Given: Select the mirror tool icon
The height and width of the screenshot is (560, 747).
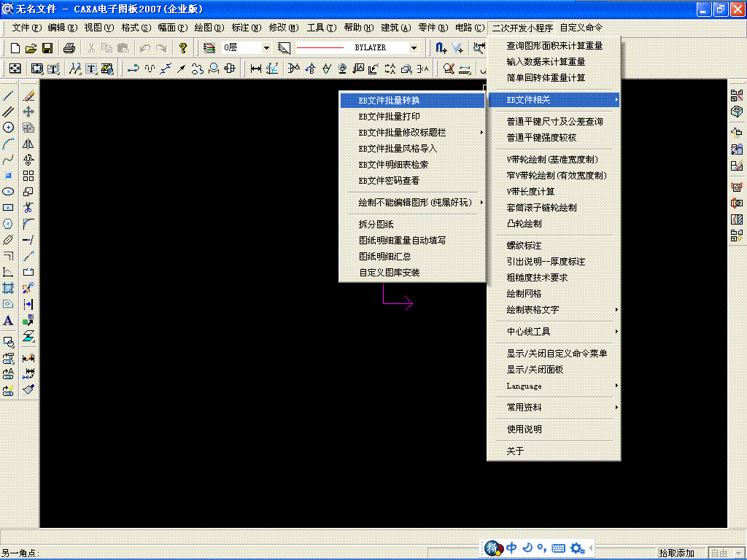Looking at the screenshot, I should tap(28, 144).
